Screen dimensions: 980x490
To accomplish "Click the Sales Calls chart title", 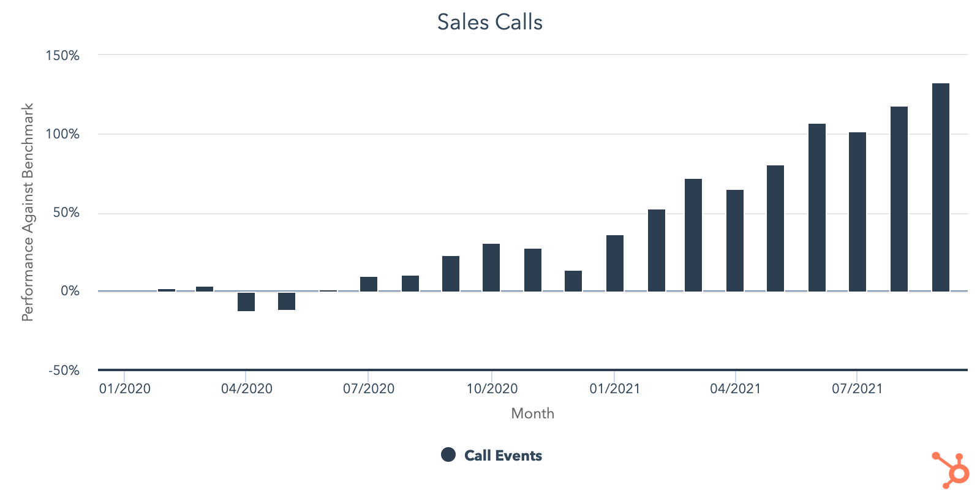I will tap(489, 22).
